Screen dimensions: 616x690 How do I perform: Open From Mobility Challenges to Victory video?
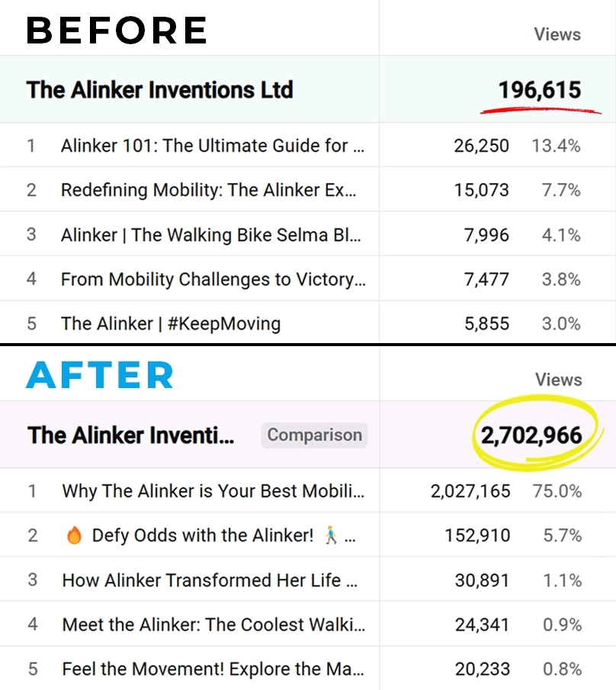(213, 279)
